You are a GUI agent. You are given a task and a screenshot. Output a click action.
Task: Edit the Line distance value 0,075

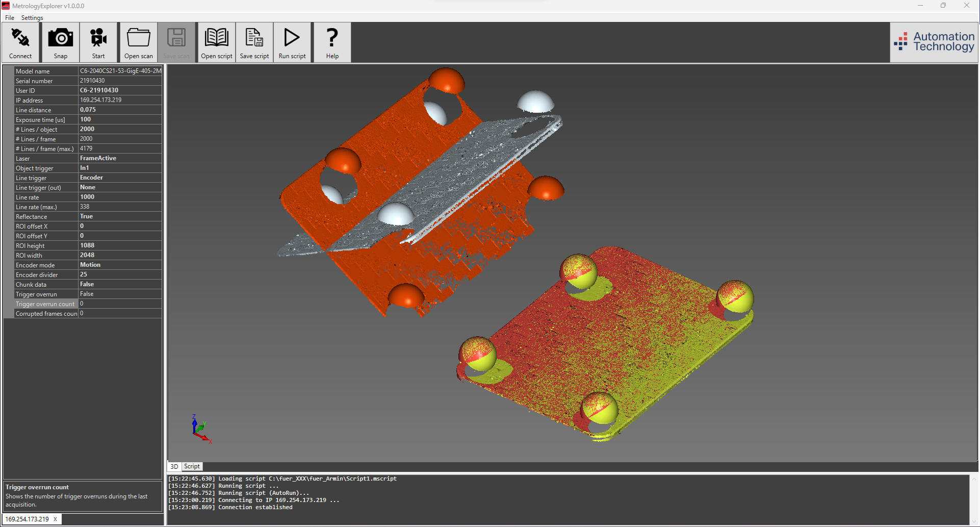(120, 110)
